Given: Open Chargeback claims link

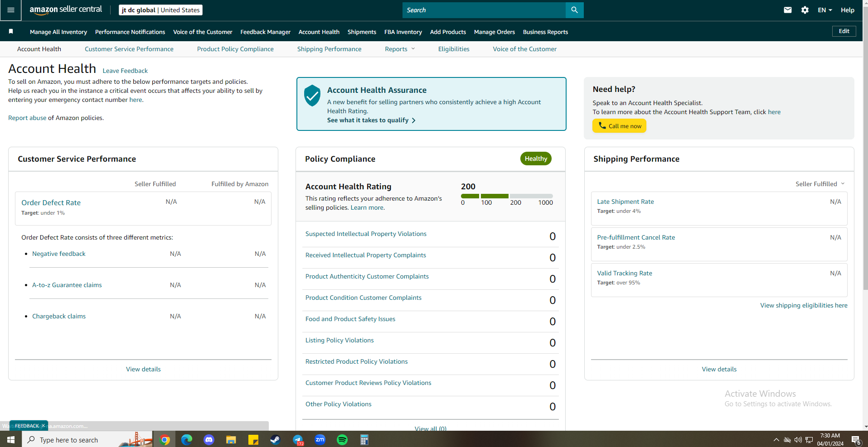Looking at the screenshot, I should [59, 316].
